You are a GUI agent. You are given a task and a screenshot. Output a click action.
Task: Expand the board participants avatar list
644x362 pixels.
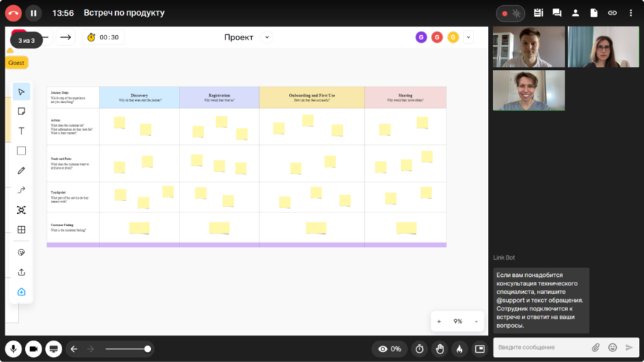[x=469, y=37]
